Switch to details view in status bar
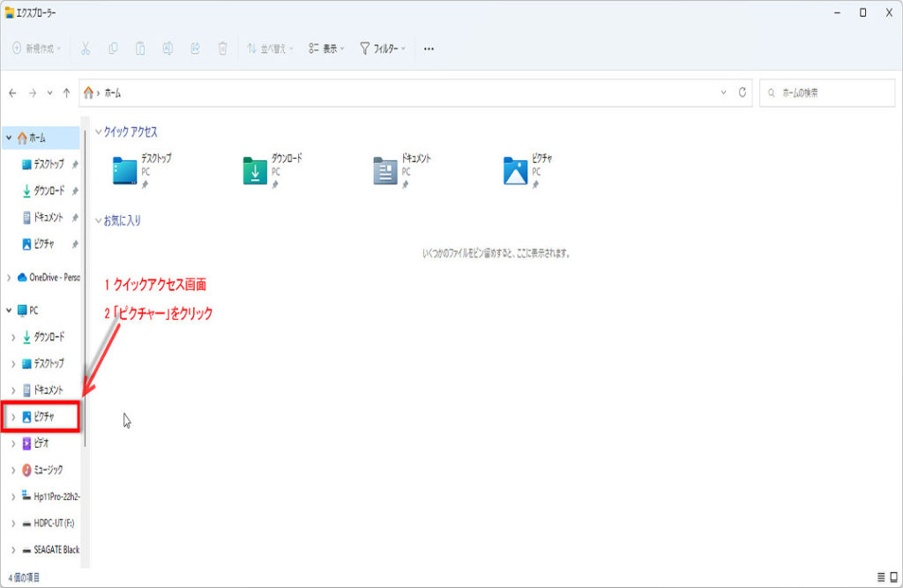903x588 pixels. (881, 577)
